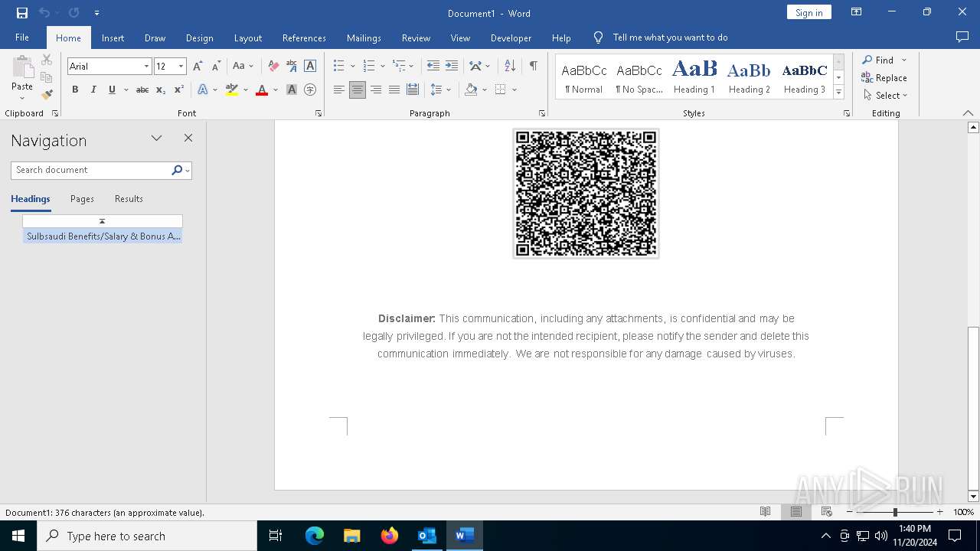Screen dimensions: 980x551
Task: Undo the last action
Action: (x=44, y=13)
